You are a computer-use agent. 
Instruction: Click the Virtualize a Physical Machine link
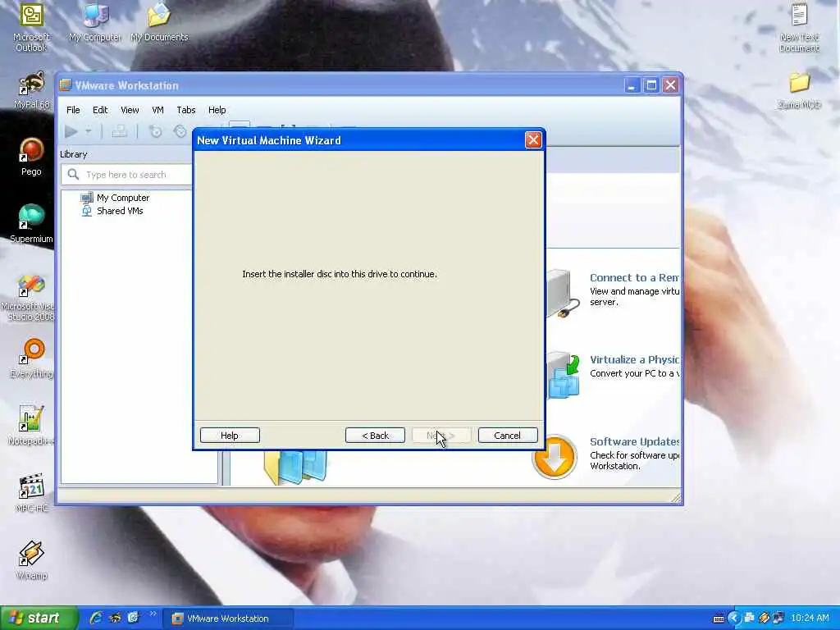click(x=634, y=359)
